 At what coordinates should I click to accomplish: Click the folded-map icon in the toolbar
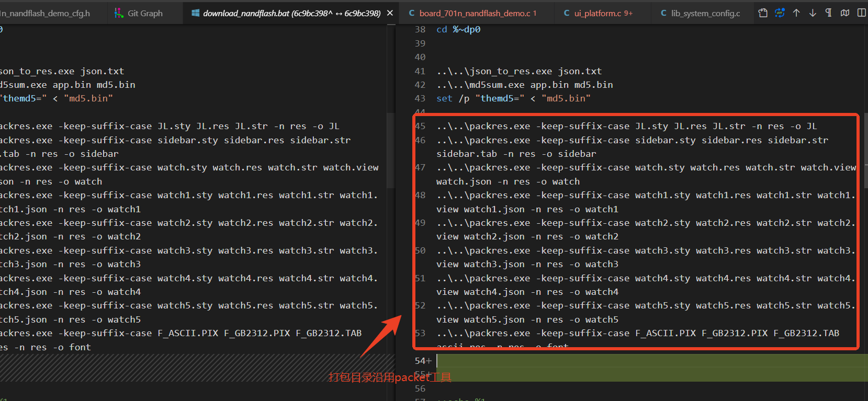(x=845, y=13)
